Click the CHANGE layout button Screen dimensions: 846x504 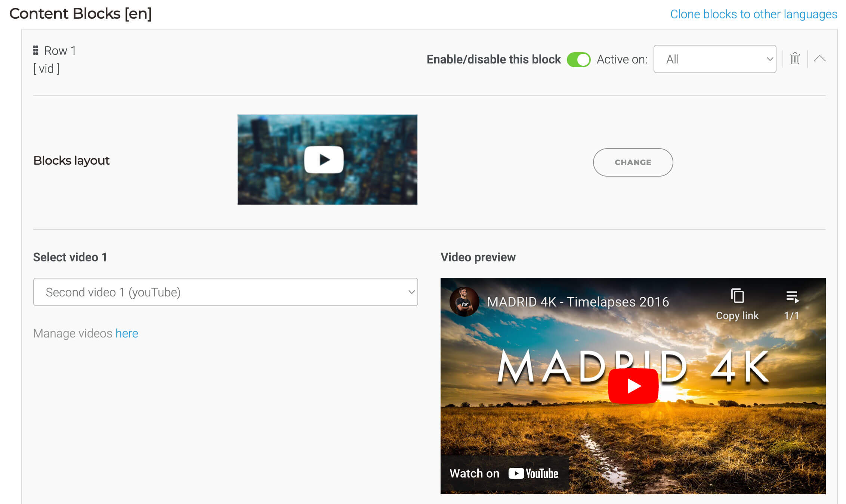633,162
